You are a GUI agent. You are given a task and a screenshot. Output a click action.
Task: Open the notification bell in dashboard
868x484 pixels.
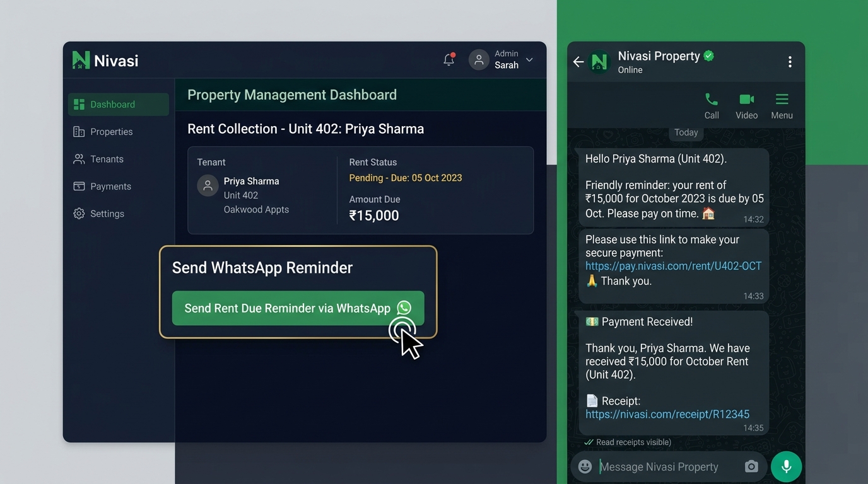coord(449,60)
